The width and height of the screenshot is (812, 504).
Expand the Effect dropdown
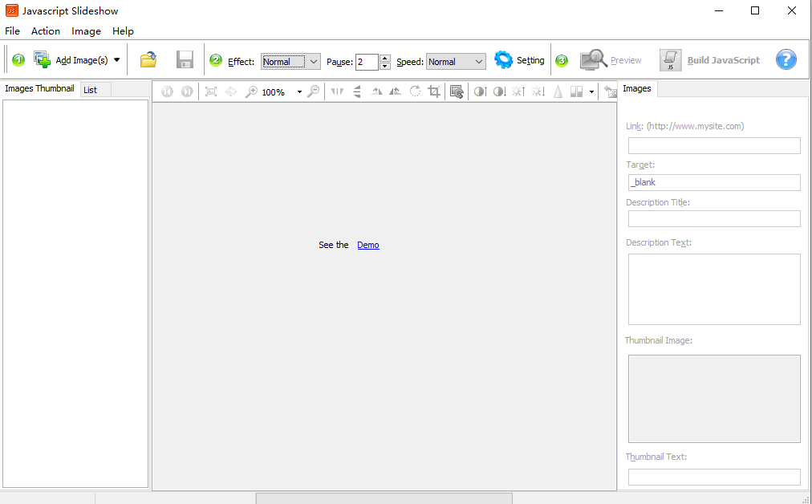(x=313, y=62)
